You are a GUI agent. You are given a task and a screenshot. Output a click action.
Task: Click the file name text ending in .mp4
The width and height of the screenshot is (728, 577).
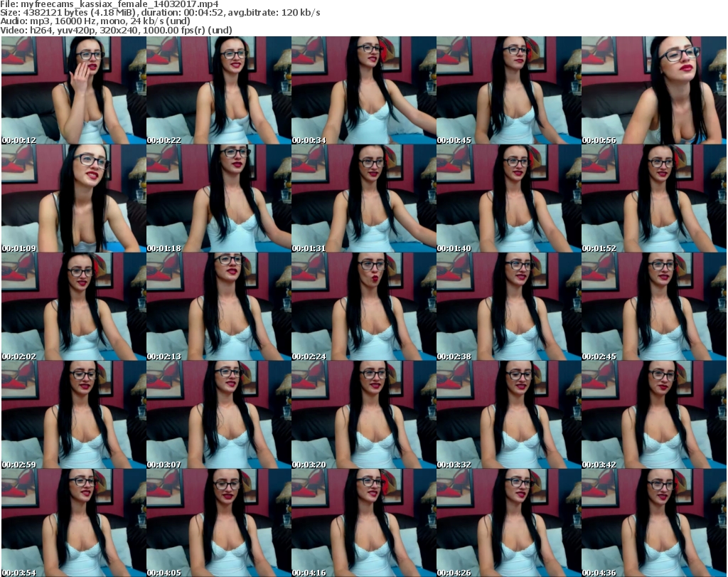[x=119, y=4]
